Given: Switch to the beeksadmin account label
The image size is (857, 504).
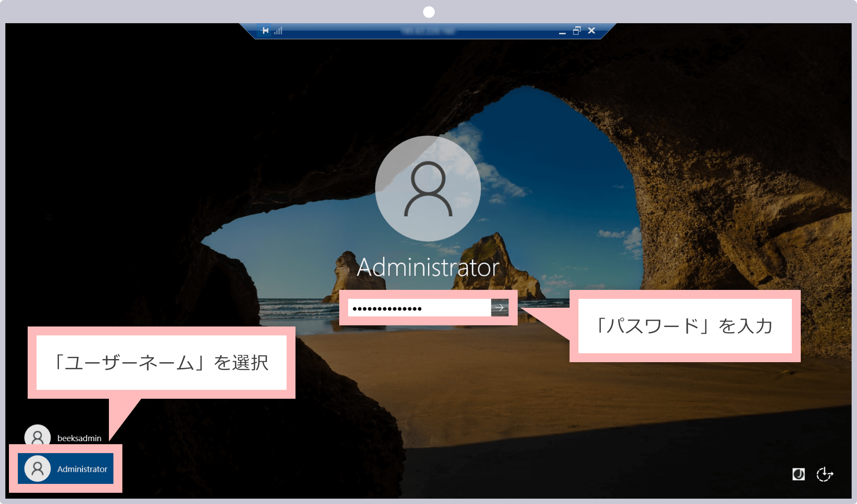Looking at the screenshot, I should pyautogui.click(x=79, y=438).
